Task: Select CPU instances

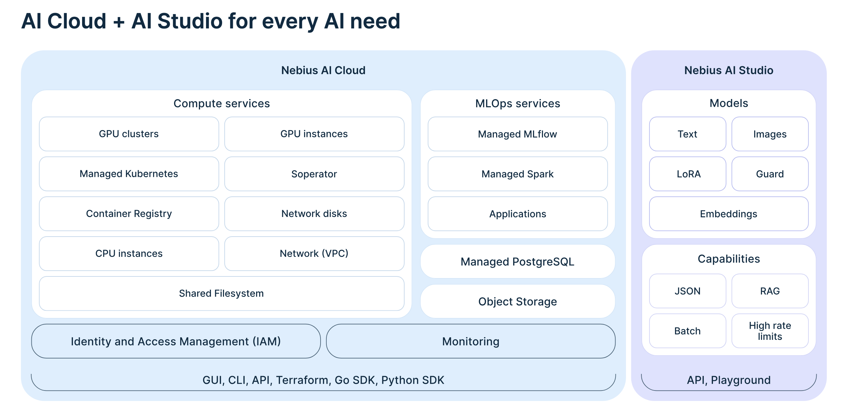Action: coord(129,254)
